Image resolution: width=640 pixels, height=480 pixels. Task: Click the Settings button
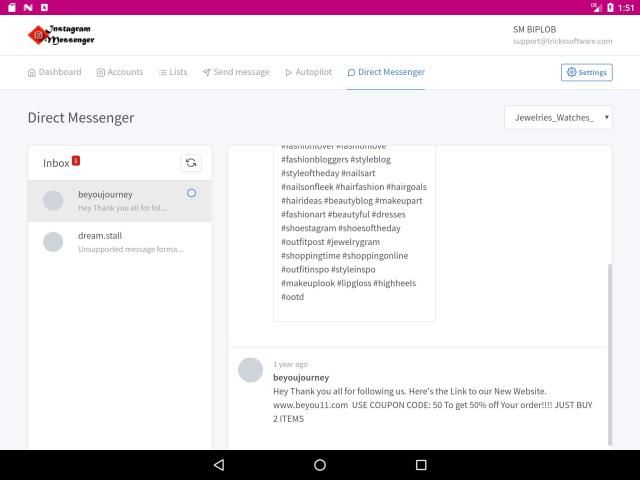pos(586,72)
